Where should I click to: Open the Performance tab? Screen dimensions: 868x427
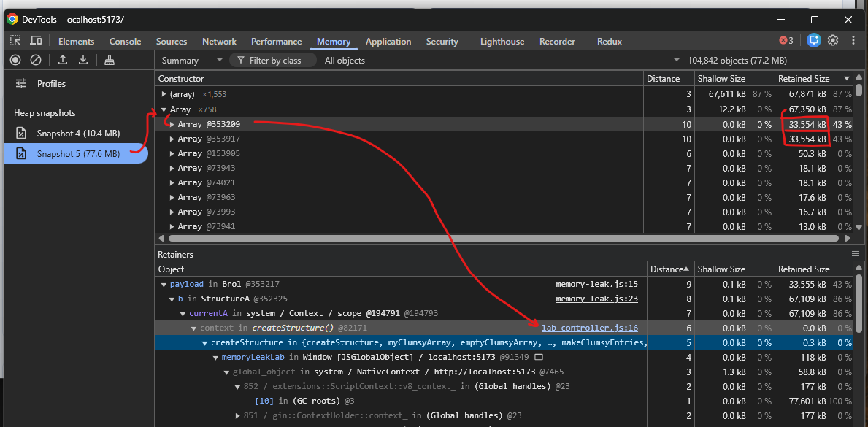[x=276, y=42]
